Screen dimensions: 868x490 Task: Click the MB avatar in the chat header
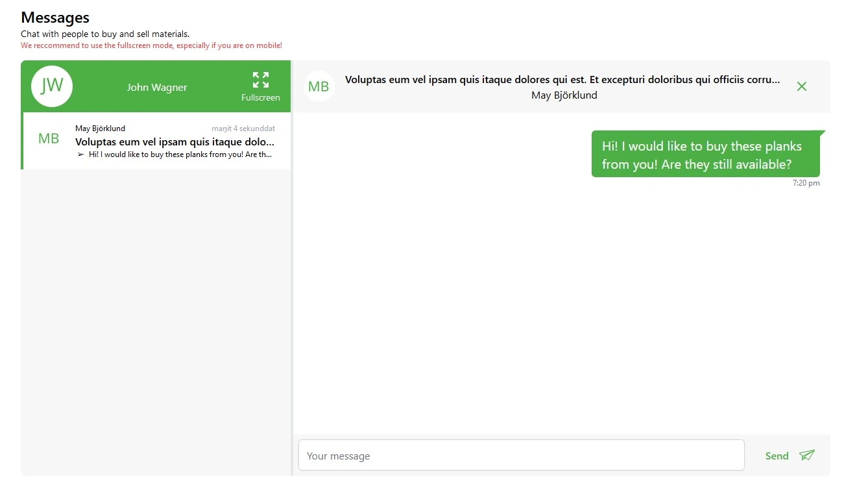[x=319, y=87]
